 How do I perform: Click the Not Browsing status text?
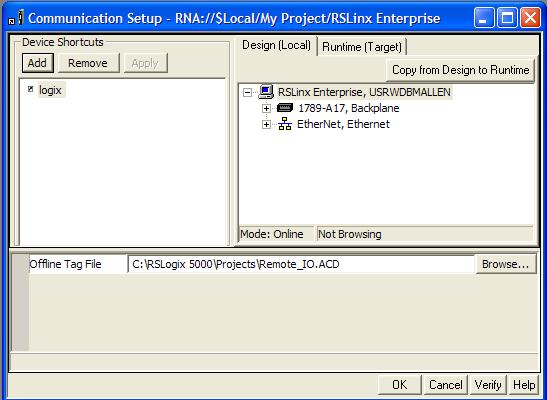click(x=350, y=234)
